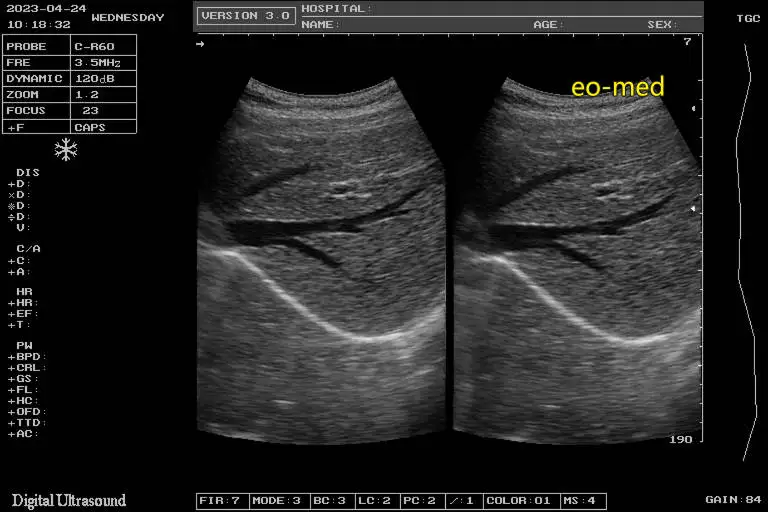768x512 pixels.
Task: Click the lower focus position marker triangle
Action: tap(693, 209)
